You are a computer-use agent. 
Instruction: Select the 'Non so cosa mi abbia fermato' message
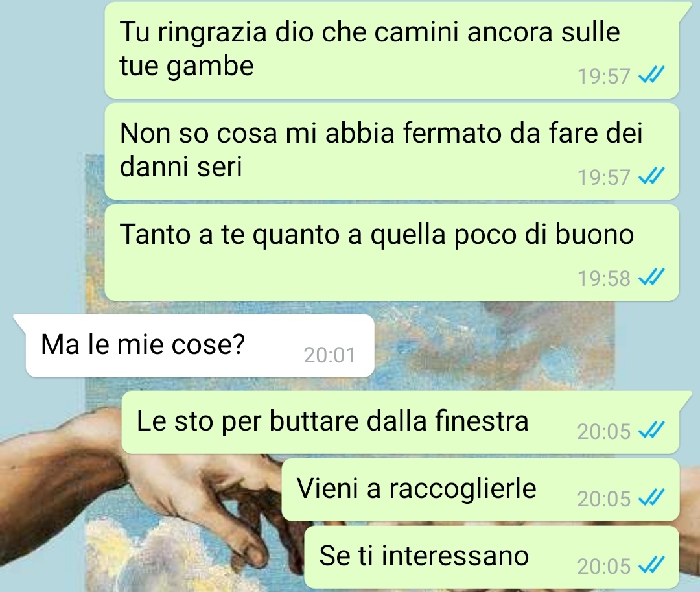(x=391, y=151)
